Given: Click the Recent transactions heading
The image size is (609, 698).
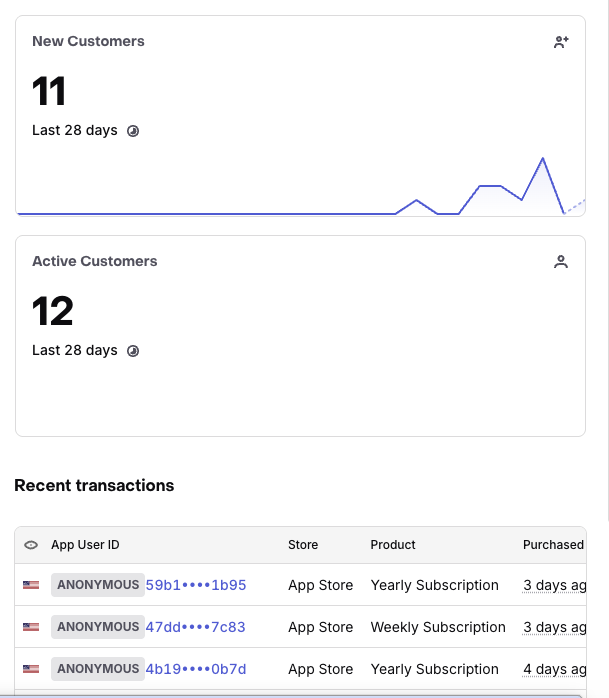Looking at the screenshot, I should (94, 485).
